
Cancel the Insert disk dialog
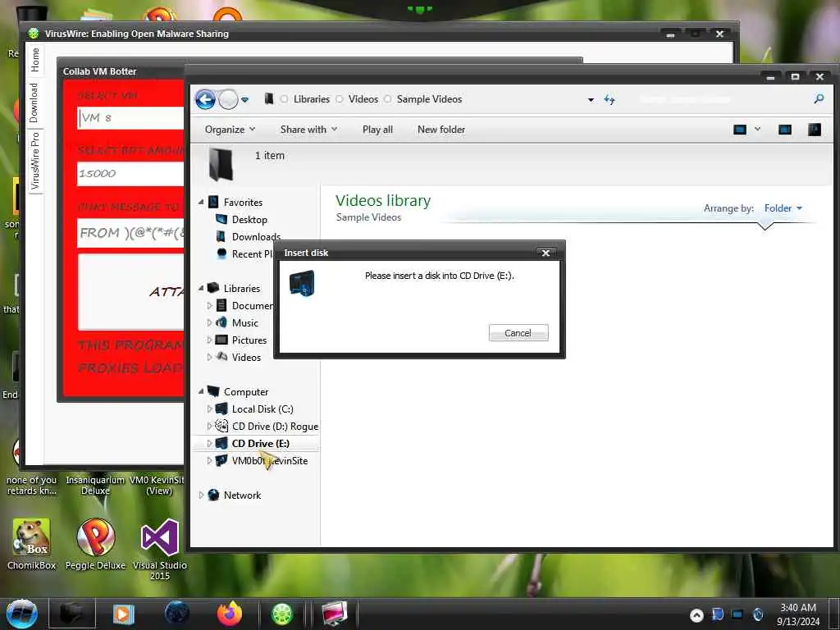[x=518, y=333]
